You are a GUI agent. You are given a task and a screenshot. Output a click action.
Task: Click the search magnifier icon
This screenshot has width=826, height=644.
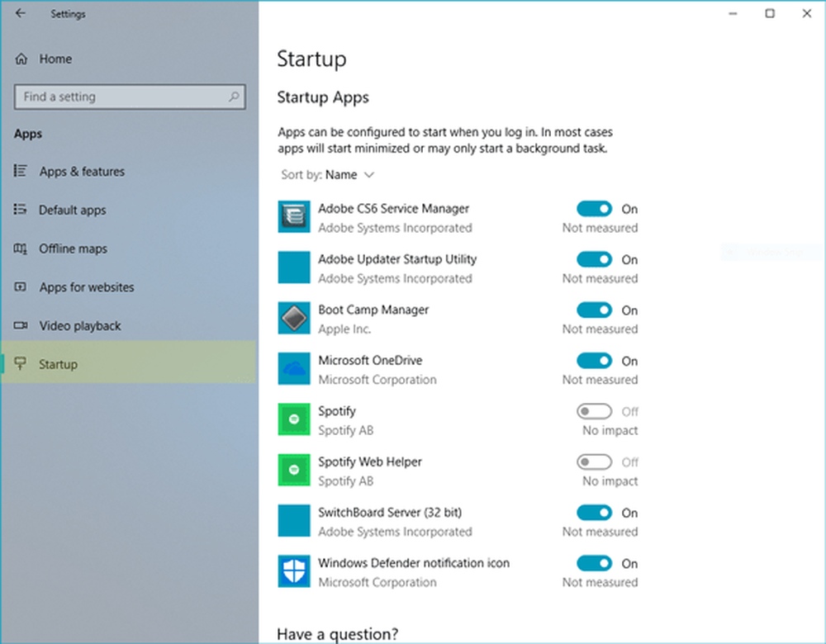(x=234, y=97)
